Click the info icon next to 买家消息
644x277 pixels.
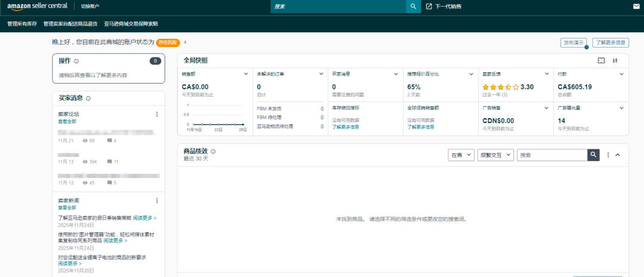click(x=88, y=99)
